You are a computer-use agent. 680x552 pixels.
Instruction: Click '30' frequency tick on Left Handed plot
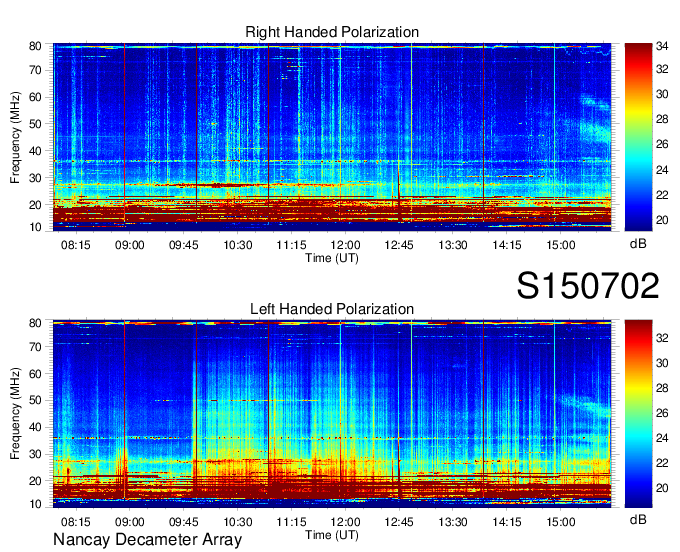[35, 454]
